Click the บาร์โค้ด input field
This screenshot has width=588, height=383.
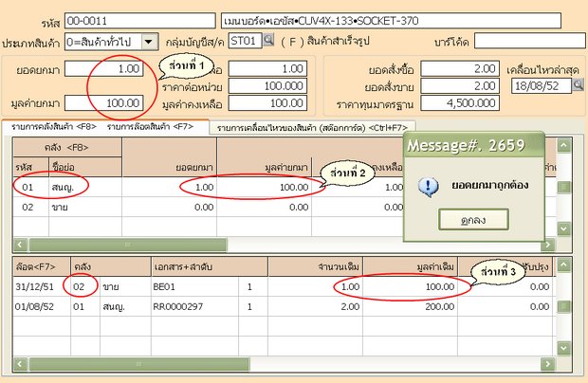(529, 40)
